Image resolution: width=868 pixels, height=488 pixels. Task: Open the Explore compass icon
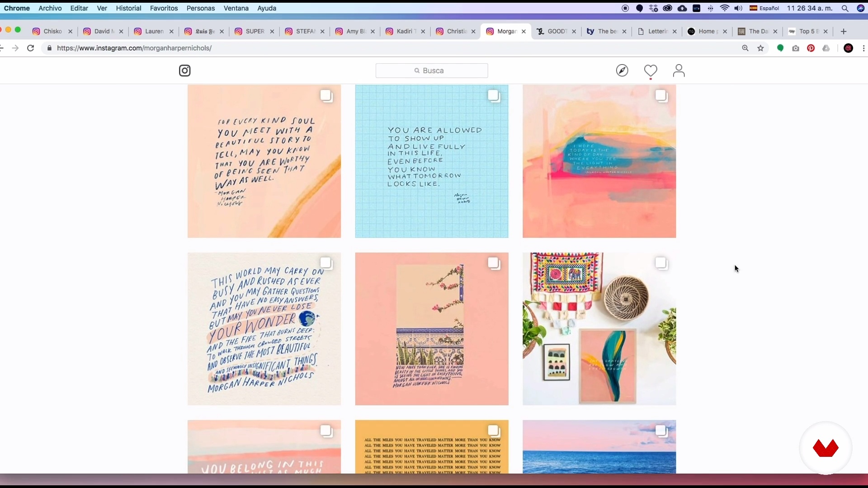click(622, 70)
